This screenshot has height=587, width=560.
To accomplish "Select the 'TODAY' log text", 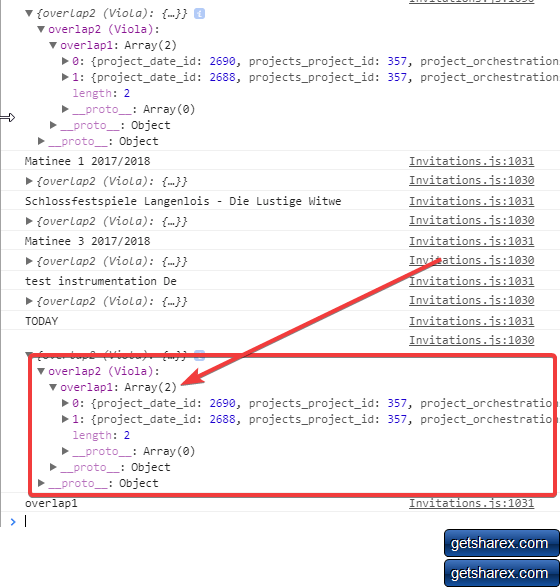I will 42,321.
